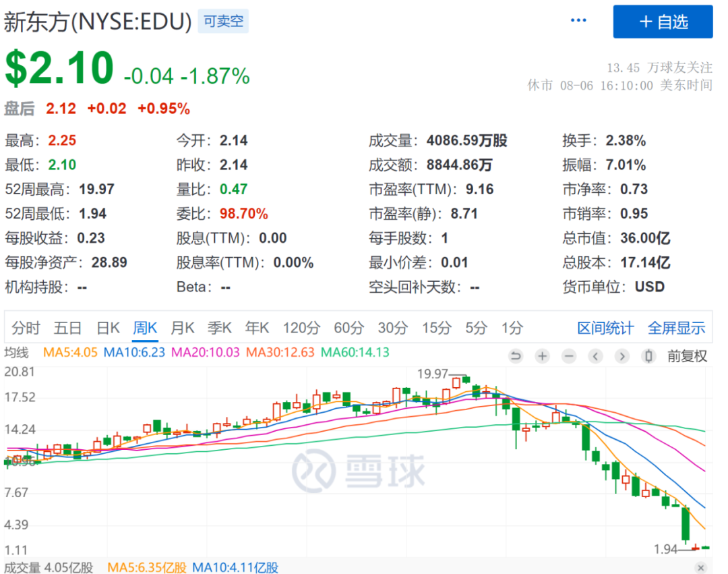Select the 周K chart tab
Image resolution: width=728 pixels, height=574 pixels.
click(x=146, y=328)
